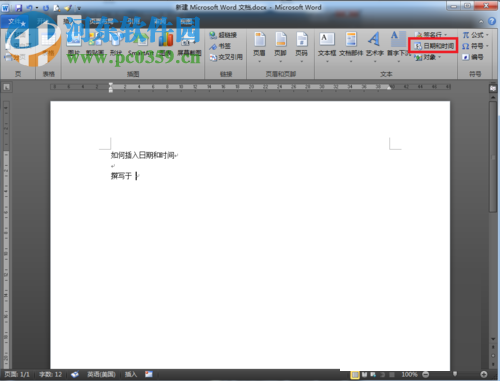Insert a hyperlink with 超链接
This screenshot has width=500, height=381.
[223, 35]
